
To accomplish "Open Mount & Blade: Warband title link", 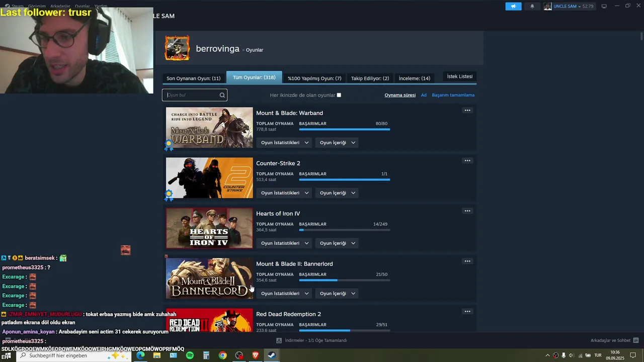I will [289, 113].
